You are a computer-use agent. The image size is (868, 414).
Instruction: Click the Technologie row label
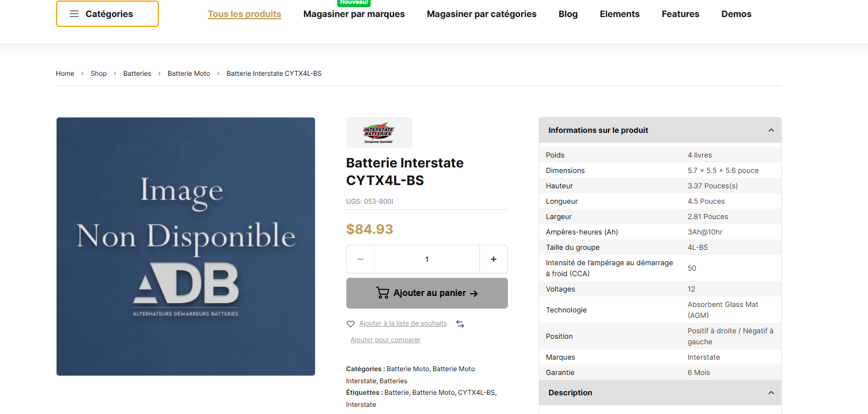pyautogui.click(x=566, y=310)
